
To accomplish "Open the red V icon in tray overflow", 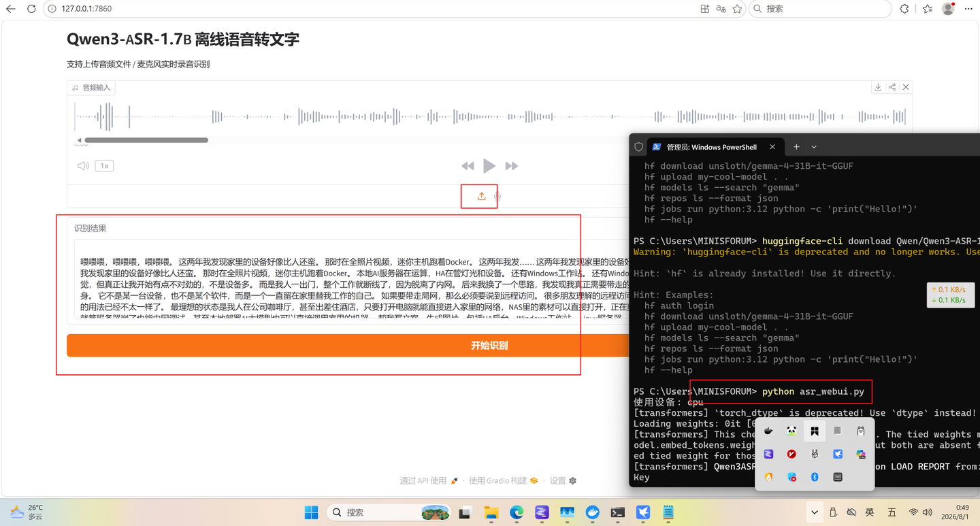I will [x=791, y=454].
